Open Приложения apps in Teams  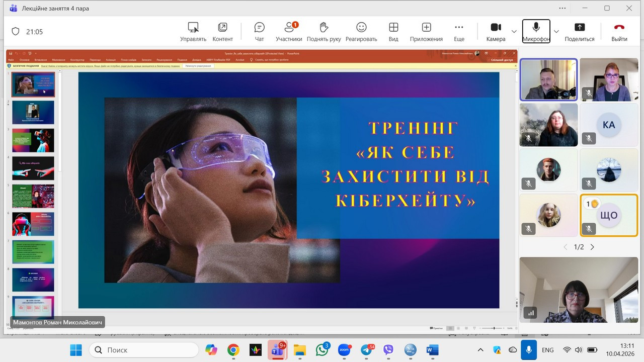[426, 30]
